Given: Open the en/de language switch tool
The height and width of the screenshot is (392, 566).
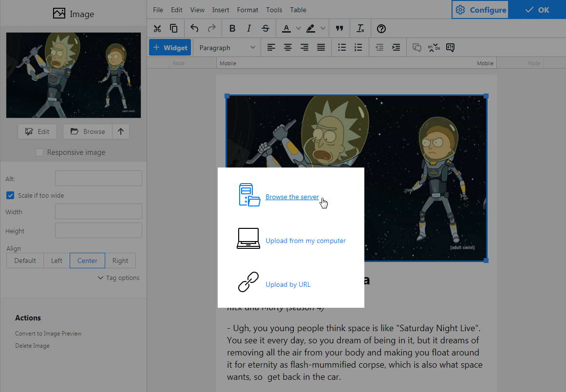Looking at the screenshot, I should pyautogui.click(x=434, y=47).
